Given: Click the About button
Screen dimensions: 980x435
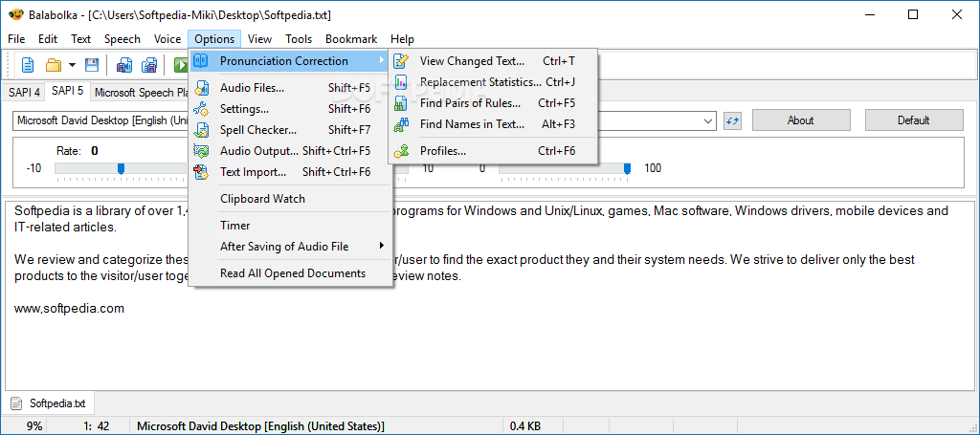Looking at the screenshot, I should [x=801, y=120].
